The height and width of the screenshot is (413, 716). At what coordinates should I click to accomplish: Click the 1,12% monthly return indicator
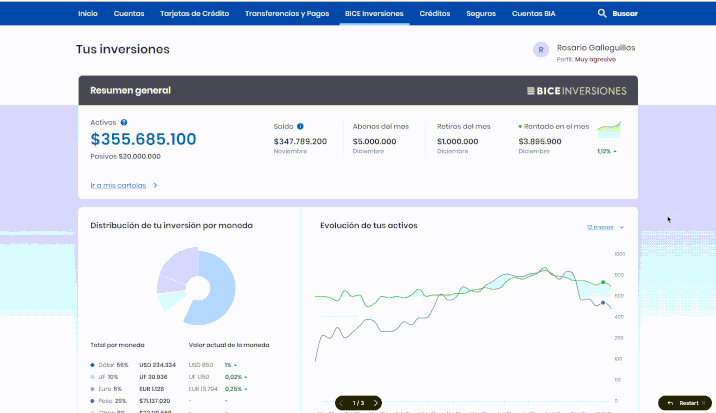pos(607,151)
